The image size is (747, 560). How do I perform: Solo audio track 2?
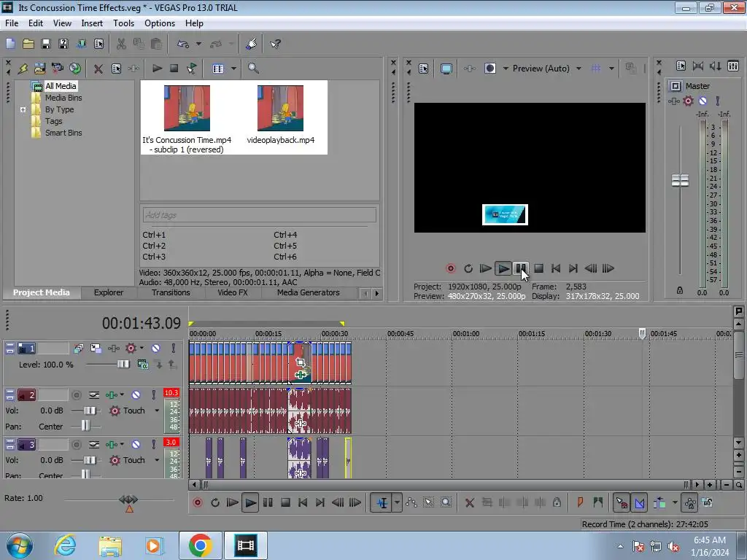(x=153, y=394)
